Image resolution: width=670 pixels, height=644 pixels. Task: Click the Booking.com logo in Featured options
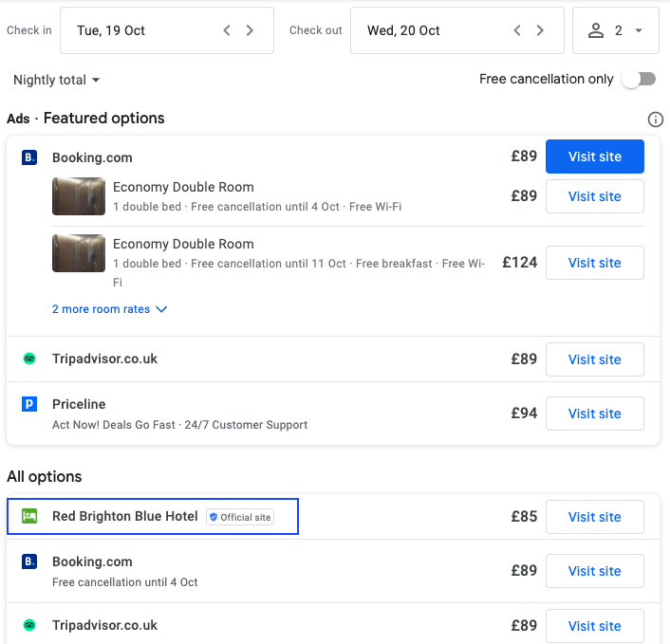(29, 157)
